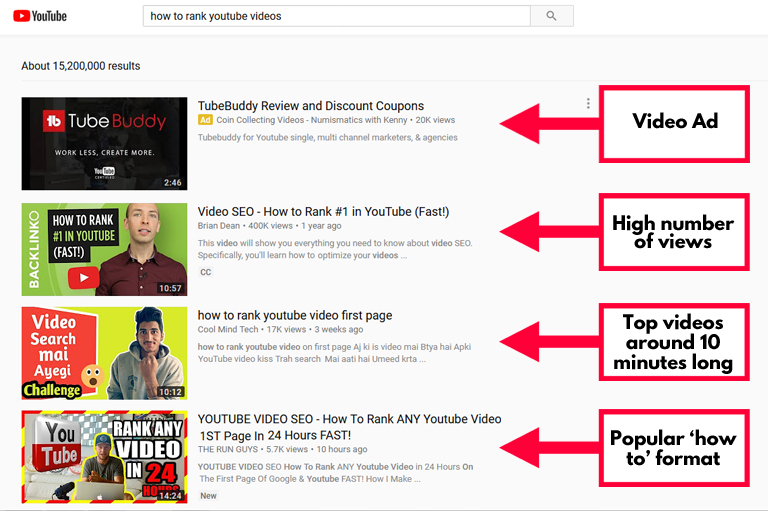Viewport: 768px width, 511px height.
Task: Click the '10:12' duration label
Action: pyautogui.click(x=170, y=392)
